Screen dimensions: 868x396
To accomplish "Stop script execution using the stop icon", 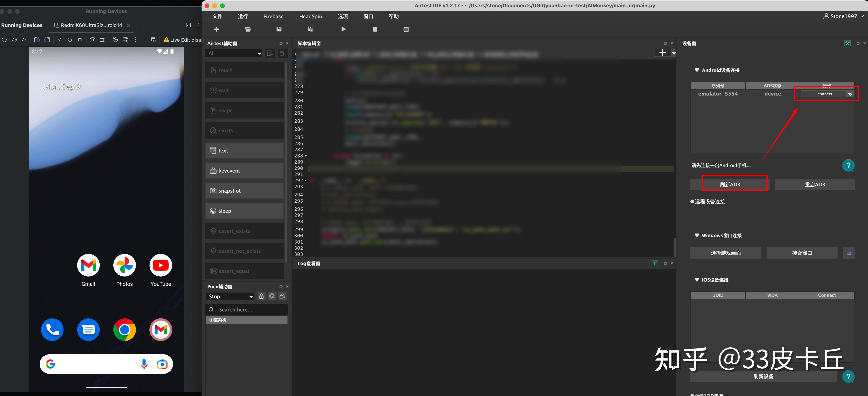I will [374, 29].
